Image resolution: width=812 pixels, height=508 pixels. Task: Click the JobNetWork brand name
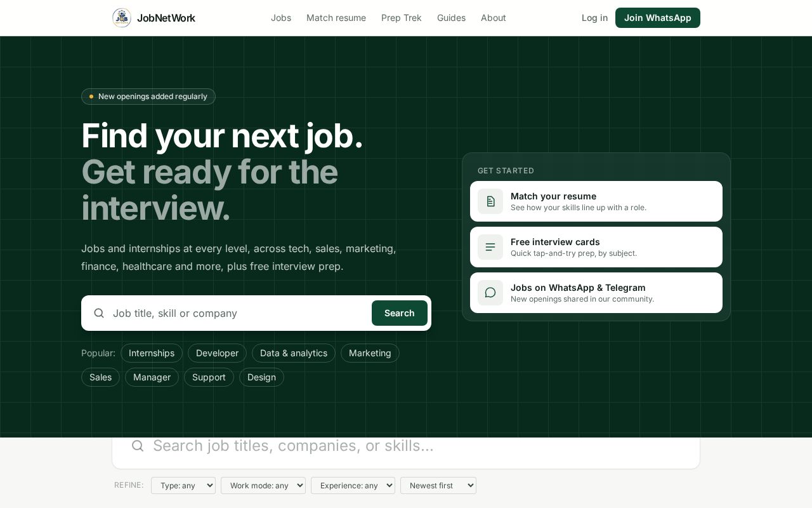point(166,18)
